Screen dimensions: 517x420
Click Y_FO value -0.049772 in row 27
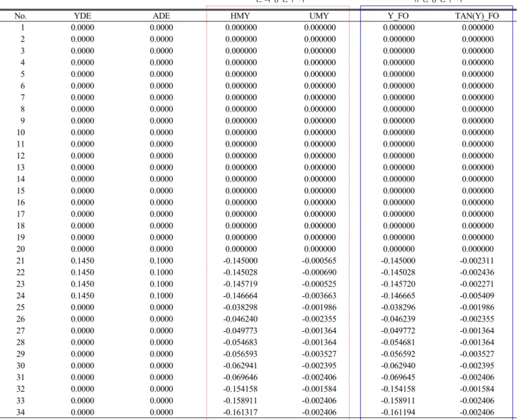[x=399, y=330]
